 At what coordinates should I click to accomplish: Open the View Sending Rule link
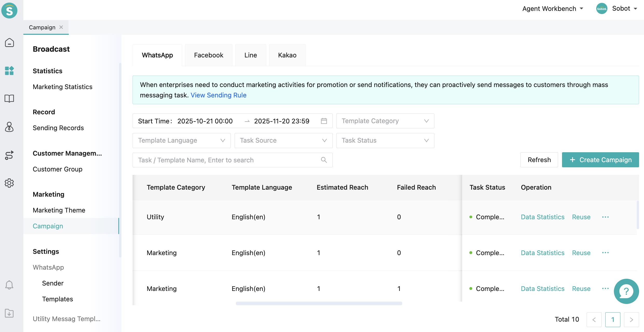click(218, 95)
